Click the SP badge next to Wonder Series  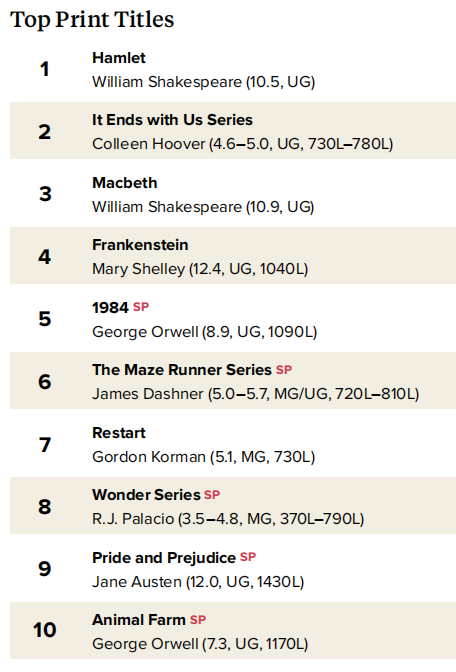click(212, 495)
